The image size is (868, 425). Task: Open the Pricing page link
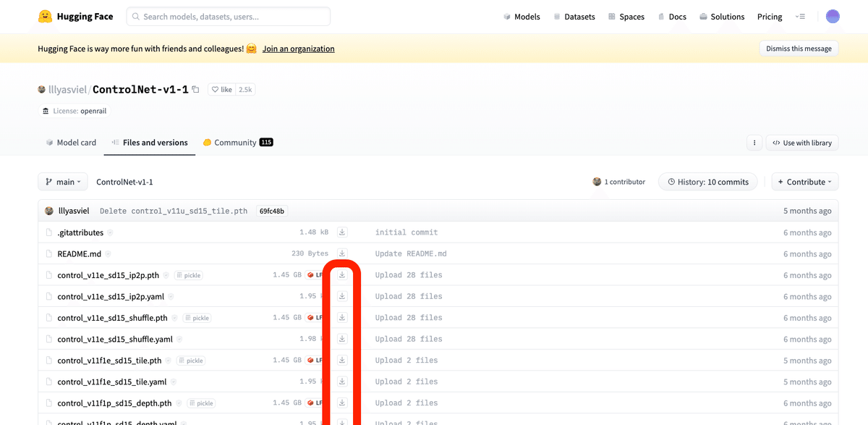(x=770, y=17)
